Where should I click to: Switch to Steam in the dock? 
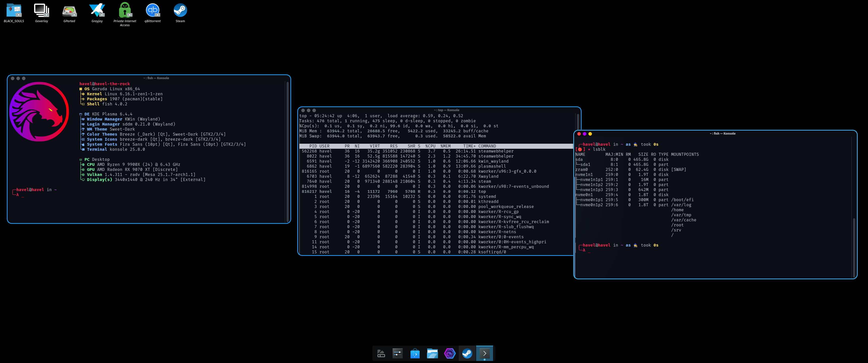467,354
